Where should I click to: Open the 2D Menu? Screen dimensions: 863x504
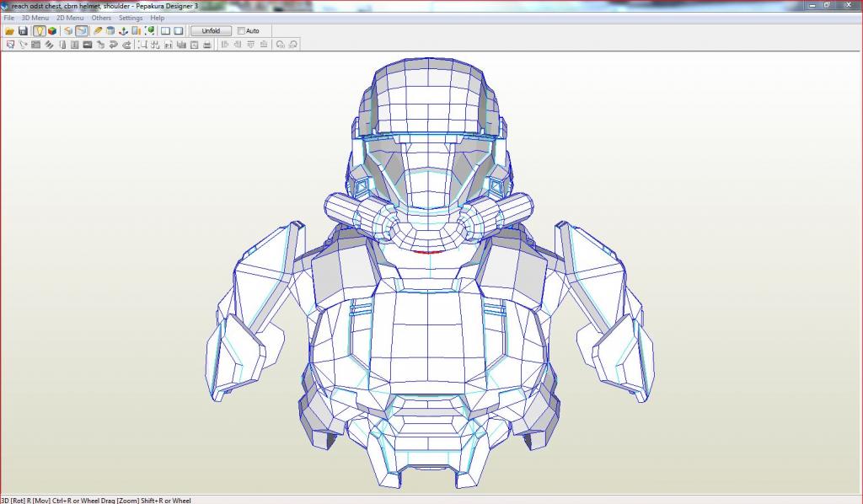[70, 18]
